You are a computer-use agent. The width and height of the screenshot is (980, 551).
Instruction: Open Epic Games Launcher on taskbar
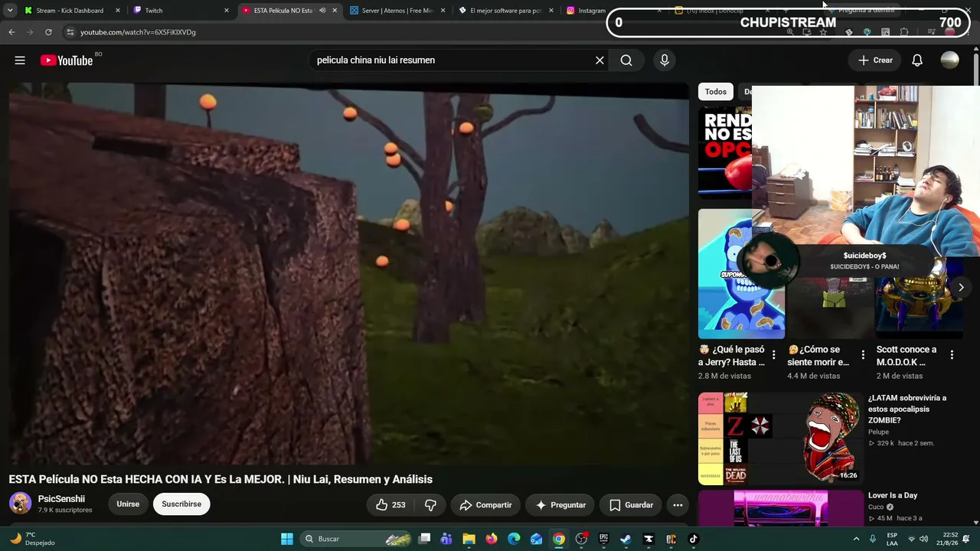pos(603,539)
